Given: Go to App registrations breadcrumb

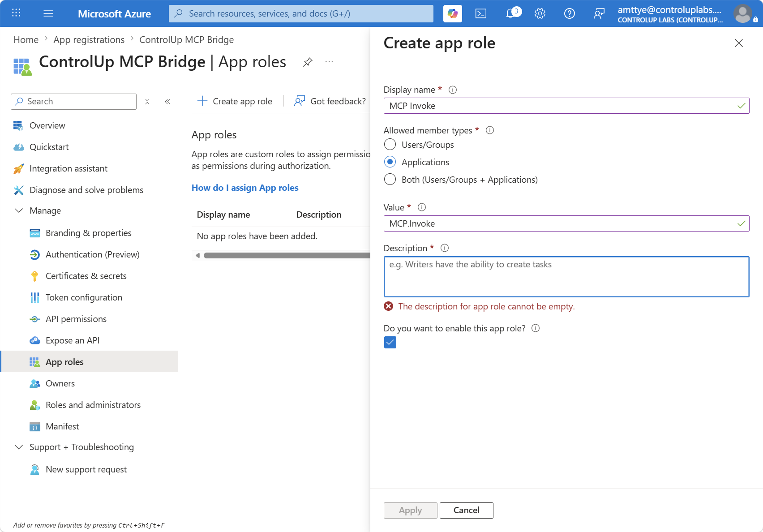Looking at the screenshot, I should pyautogui.click(x=89, y=40).
